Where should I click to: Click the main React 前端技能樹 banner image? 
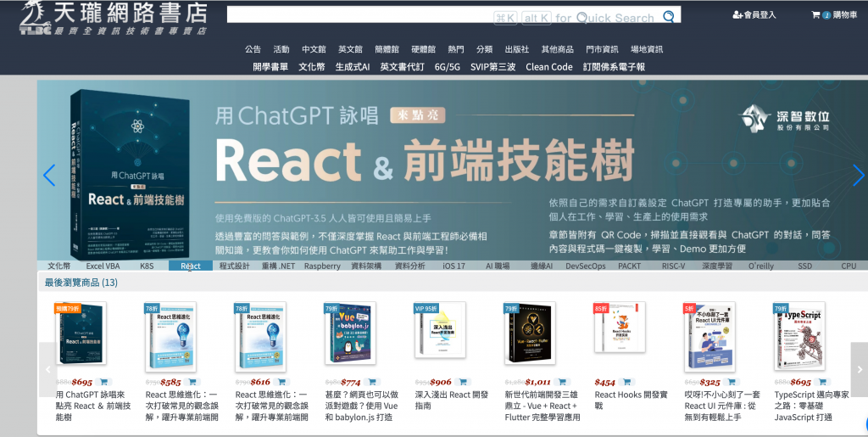451,170
